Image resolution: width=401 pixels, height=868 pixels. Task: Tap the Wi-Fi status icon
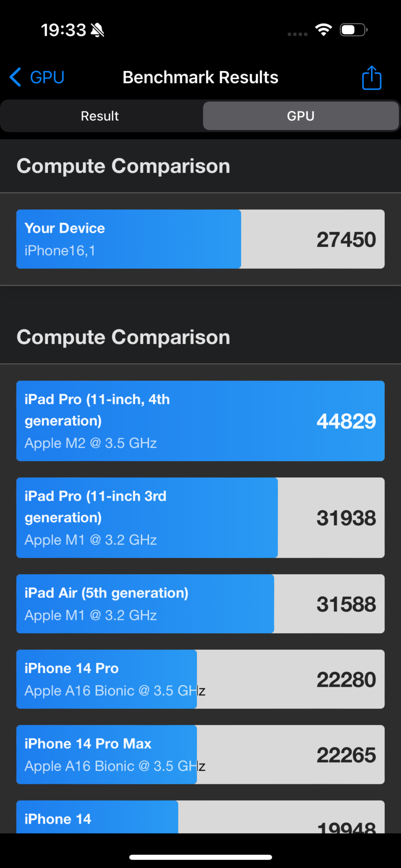pos(324,30)
